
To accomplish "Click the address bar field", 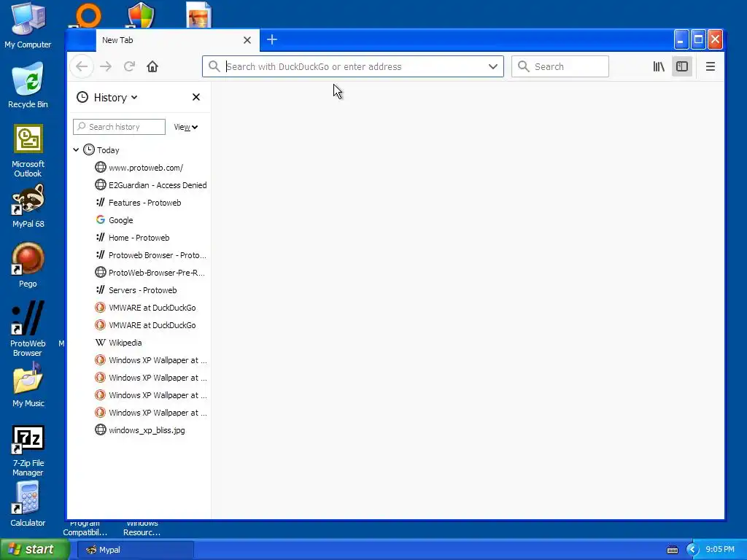I will pos(353,66).
